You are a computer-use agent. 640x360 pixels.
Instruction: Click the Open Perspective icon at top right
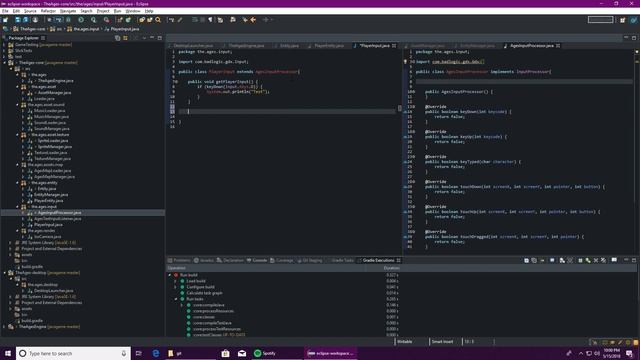point(622,20)
